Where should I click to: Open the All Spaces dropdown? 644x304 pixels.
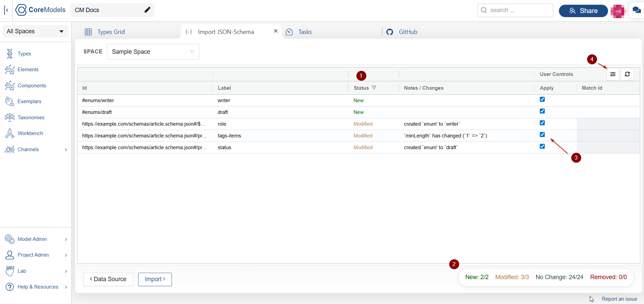click(x=35, y=31)
